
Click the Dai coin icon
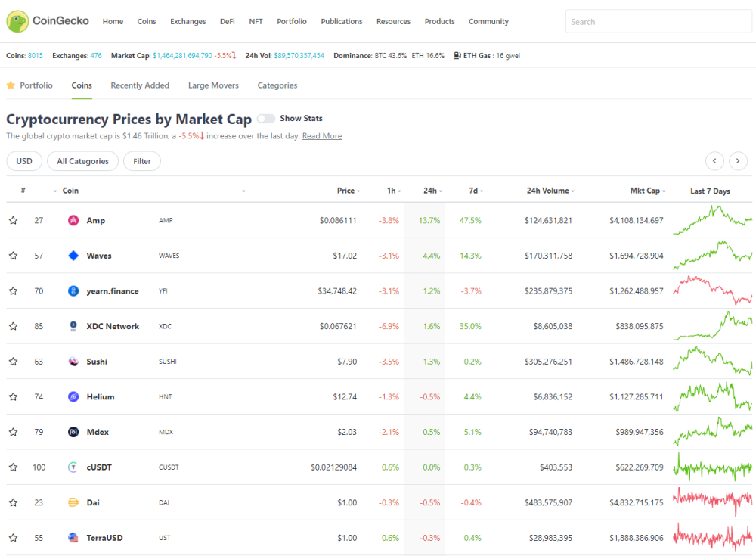[73, 502]
